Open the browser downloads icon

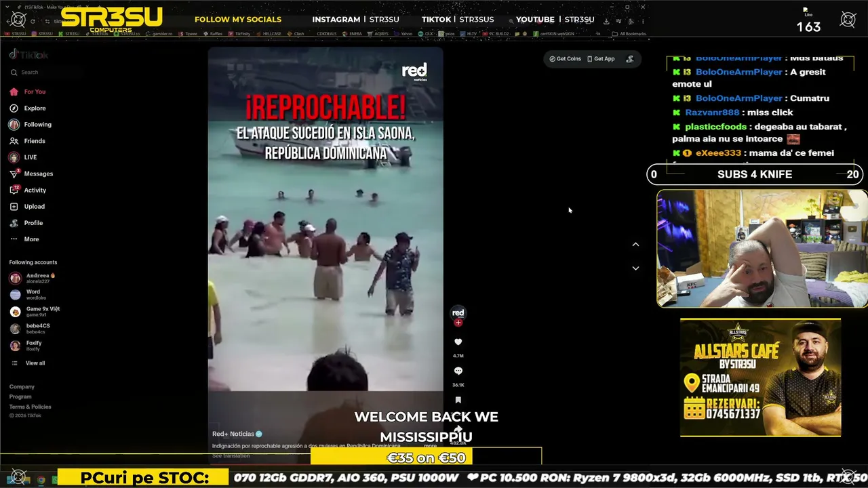(606, 21)
